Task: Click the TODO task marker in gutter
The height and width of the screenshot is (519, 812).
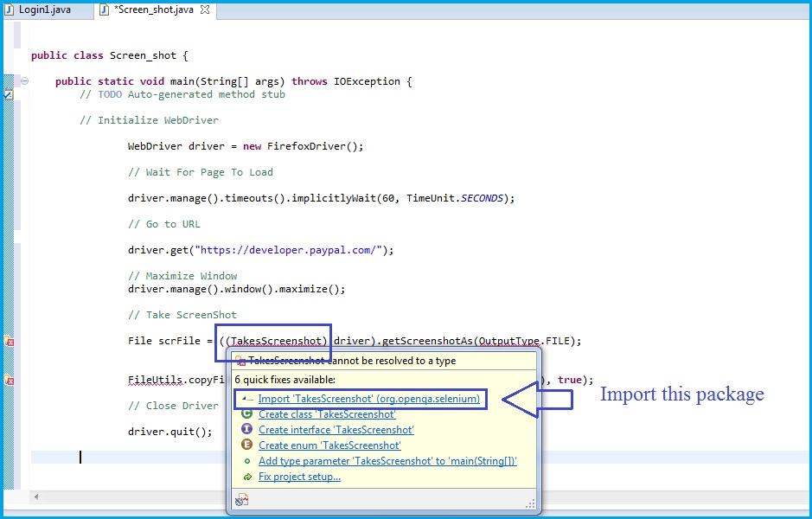Action: 9,94
